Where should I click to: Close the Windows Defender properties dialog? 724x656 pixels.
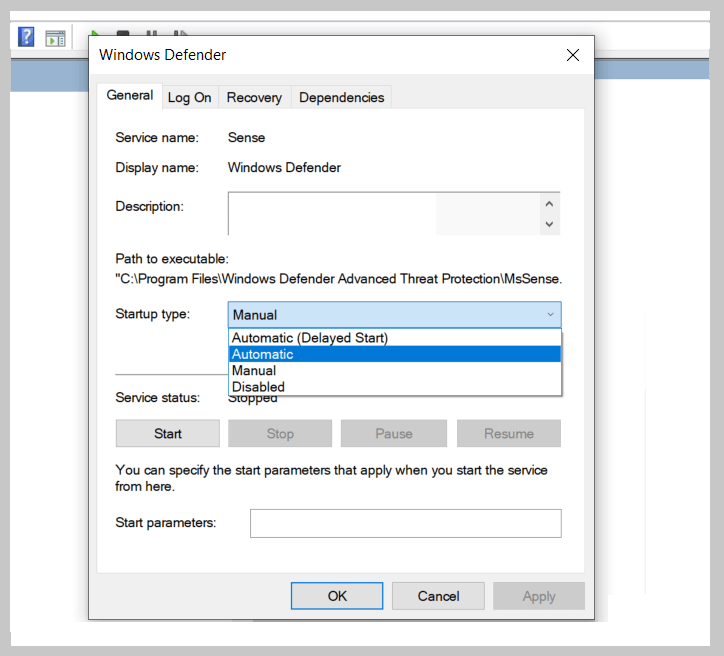[x=573, y=55]
